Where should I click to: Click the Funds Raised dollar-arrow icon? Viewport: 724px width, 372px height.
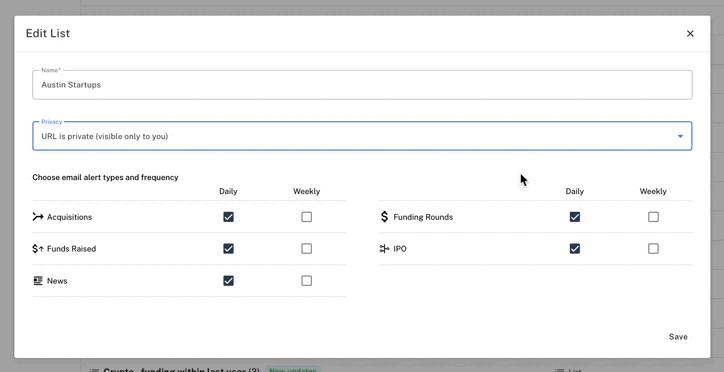pyautogui.click(x=38, y=249)
